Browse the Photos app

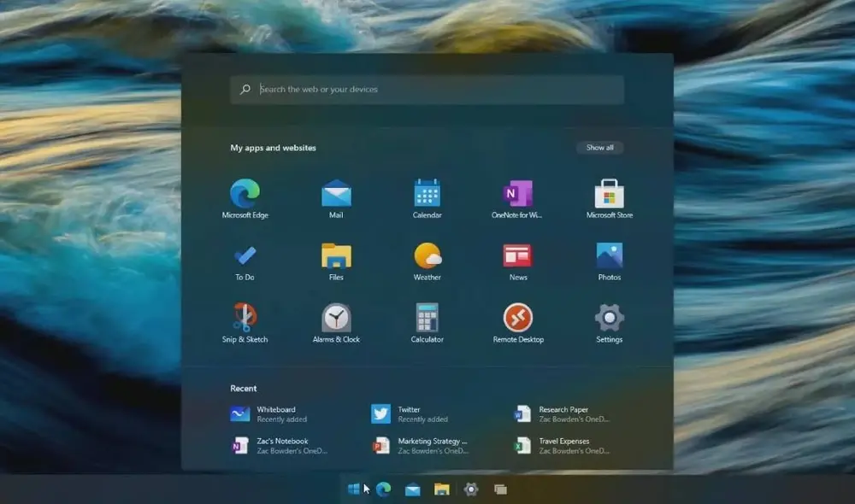609,257
